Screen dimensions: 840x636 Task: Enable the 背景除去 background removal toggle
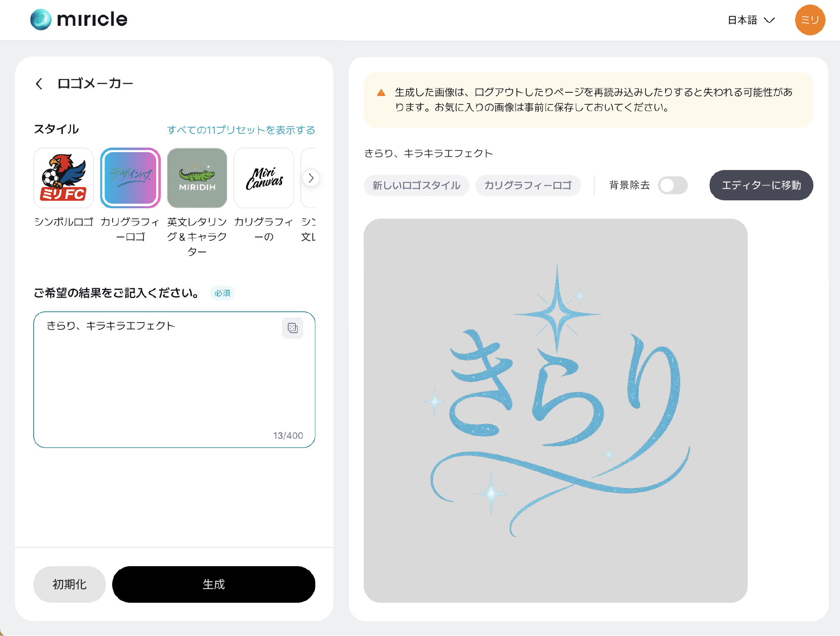(x=673, y=185)
